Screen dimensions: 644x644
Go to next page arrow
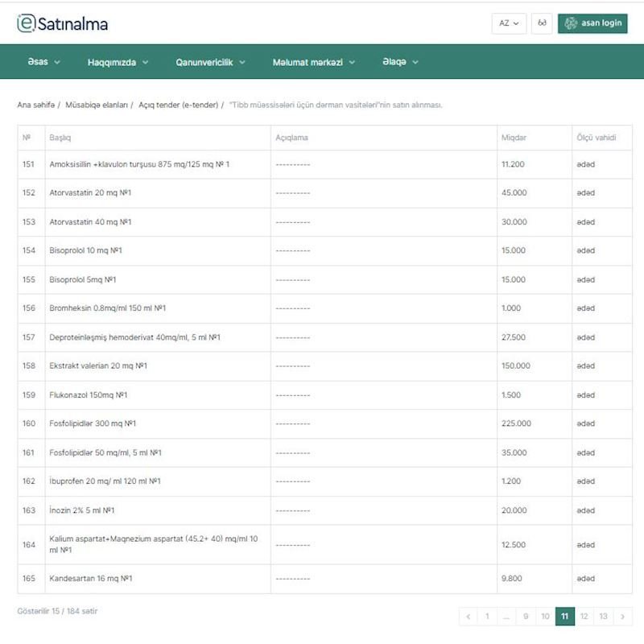[x=622, y=617]
